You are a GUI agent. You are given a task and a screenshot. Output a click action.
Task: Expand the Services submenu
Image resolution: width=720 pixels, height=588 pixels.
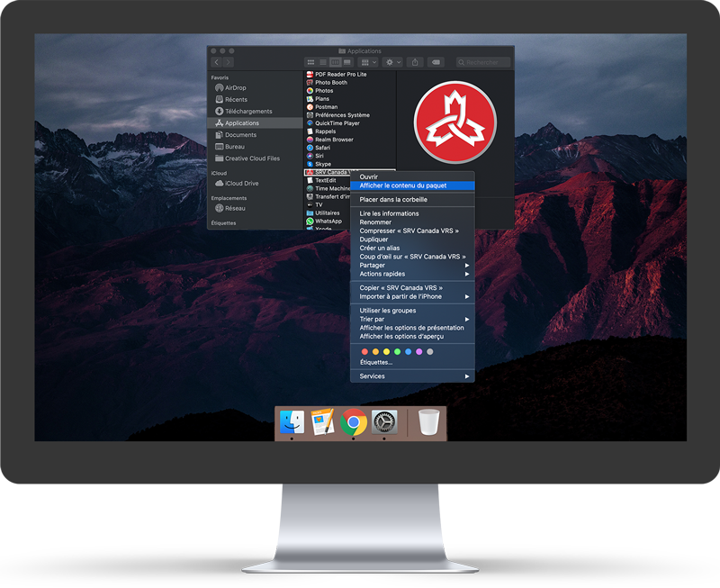tap(412, 376)
